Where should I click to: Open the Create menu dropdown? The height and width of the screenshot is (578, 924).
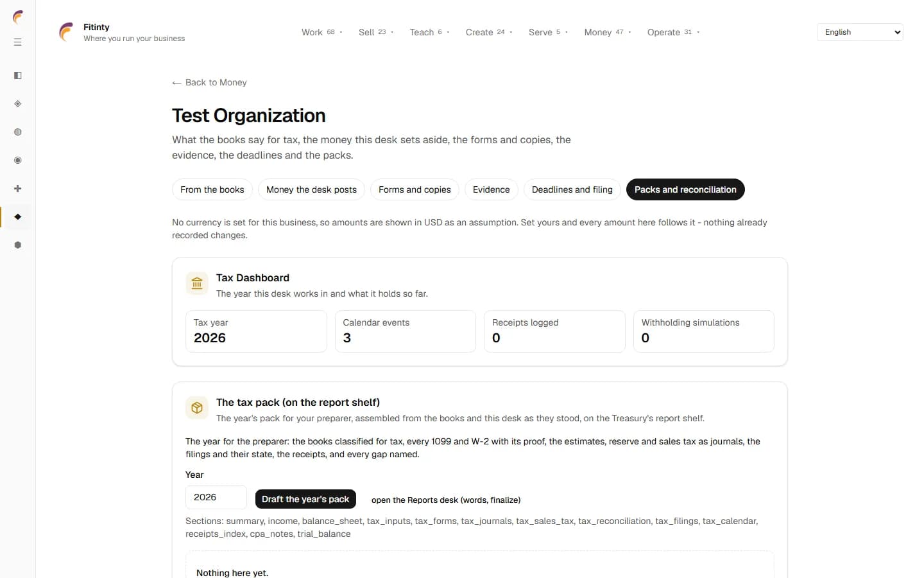(x=489, y=32)
